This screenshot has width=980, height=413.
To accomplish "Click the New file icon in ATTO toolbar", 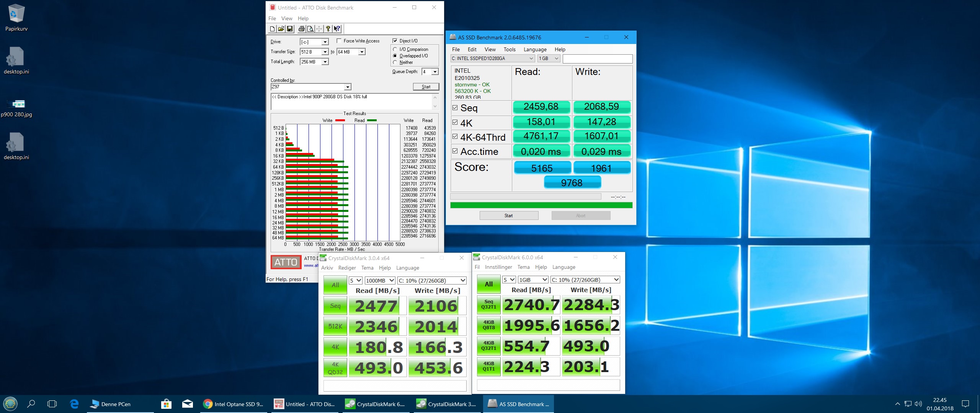I will tap(272, 29).
